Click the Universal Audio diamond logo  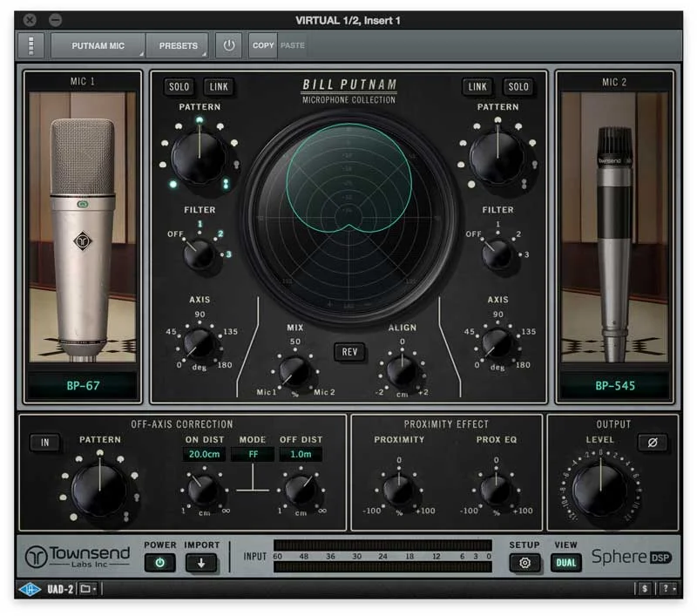[30, 589]
